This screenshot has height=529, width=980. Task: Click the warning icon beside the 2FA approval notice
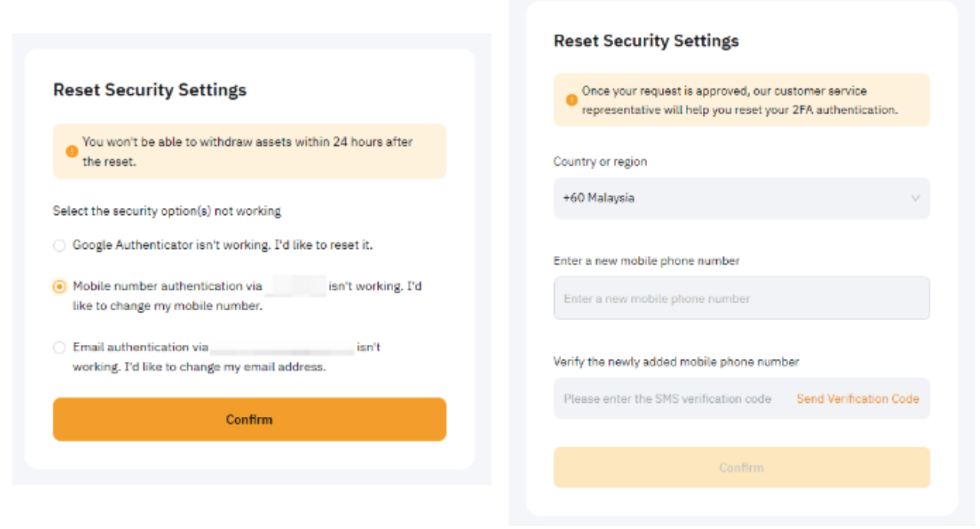tap(571, 101)
